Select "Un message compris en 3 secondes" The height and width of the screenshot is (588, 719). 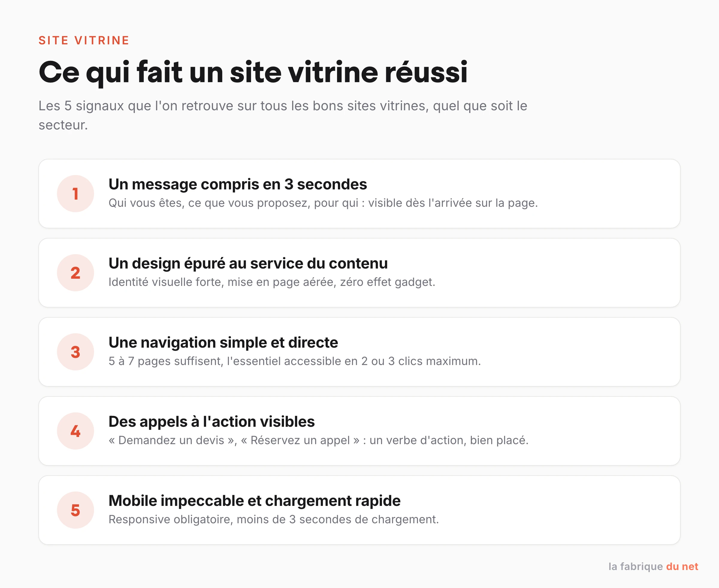[x=238, y=184]
